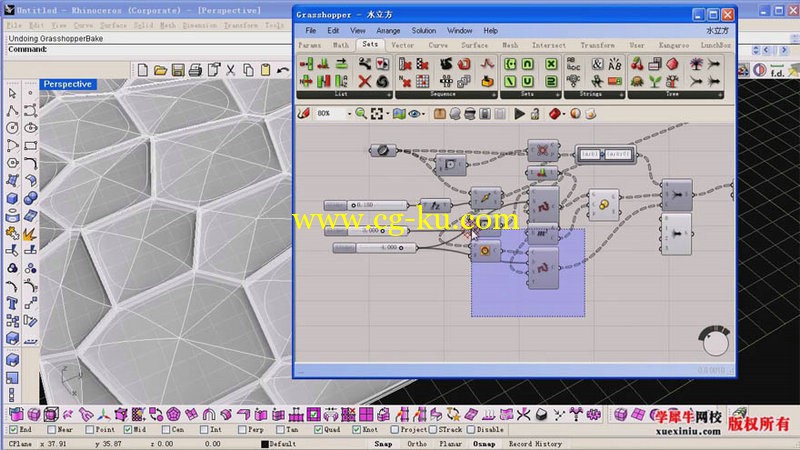Open the zoom percentage dropdown arrow

click(349, 114)
